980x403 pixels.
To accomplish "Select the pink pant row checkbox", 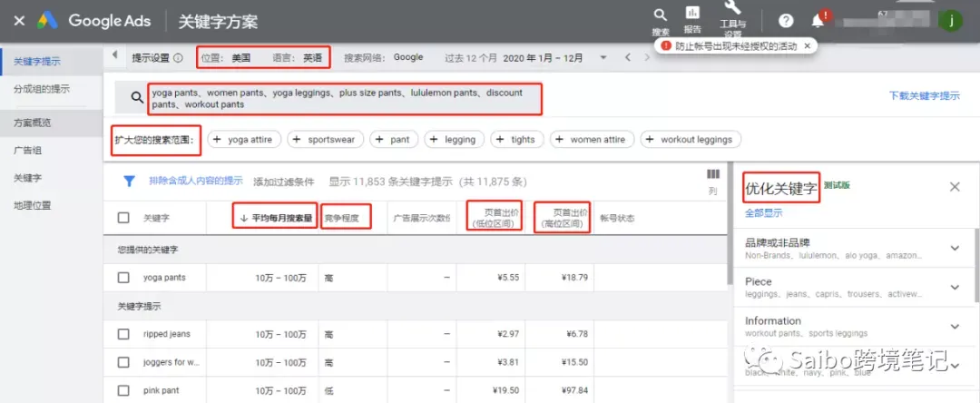I will (123, 390).
